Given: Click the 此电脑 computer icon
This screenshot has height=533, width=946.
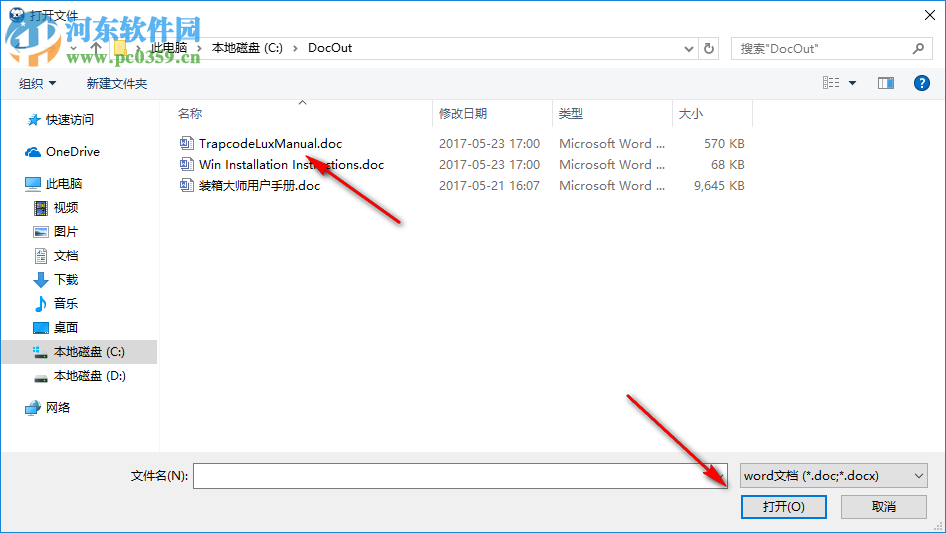Looking at the screenshot, I should (33, 184).
